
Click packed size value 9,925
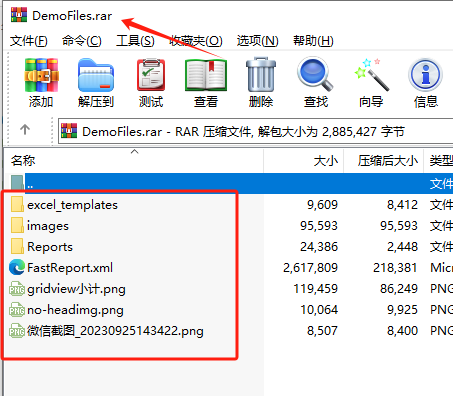click(x=402, y=310)
